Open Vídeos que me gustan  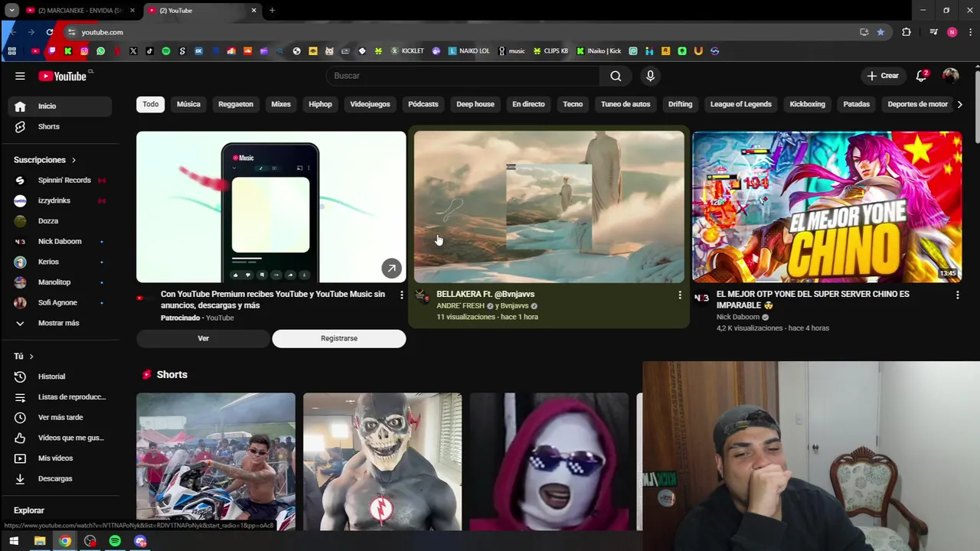click(60, 438)
